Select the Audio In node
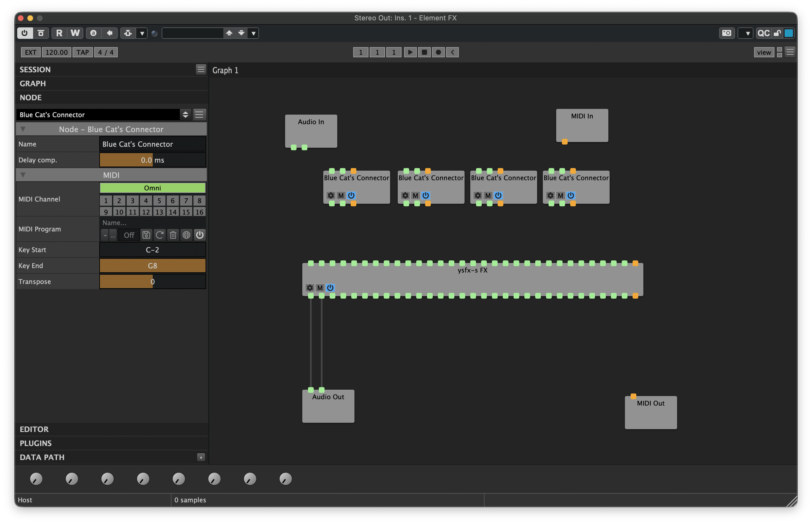812x524 pixels. point(311,131)
